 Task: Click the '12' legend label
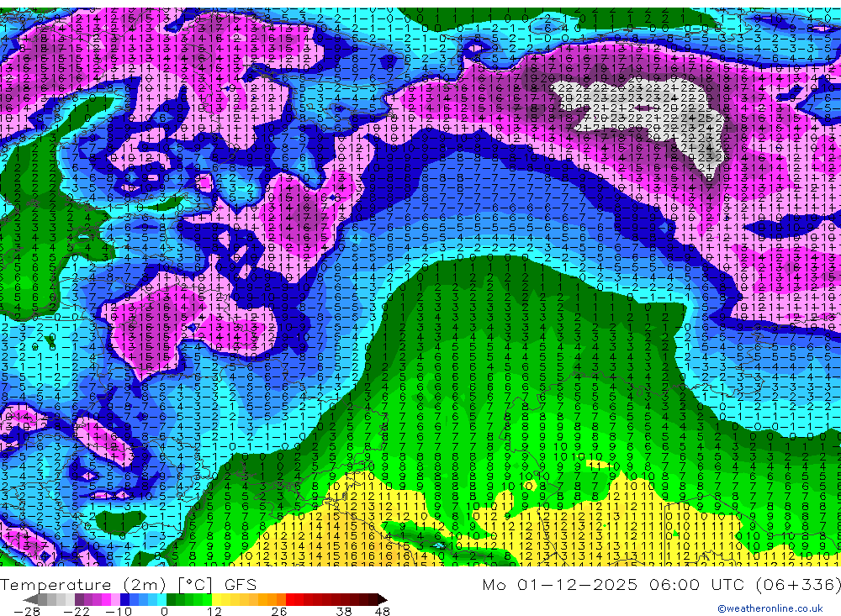214,611
